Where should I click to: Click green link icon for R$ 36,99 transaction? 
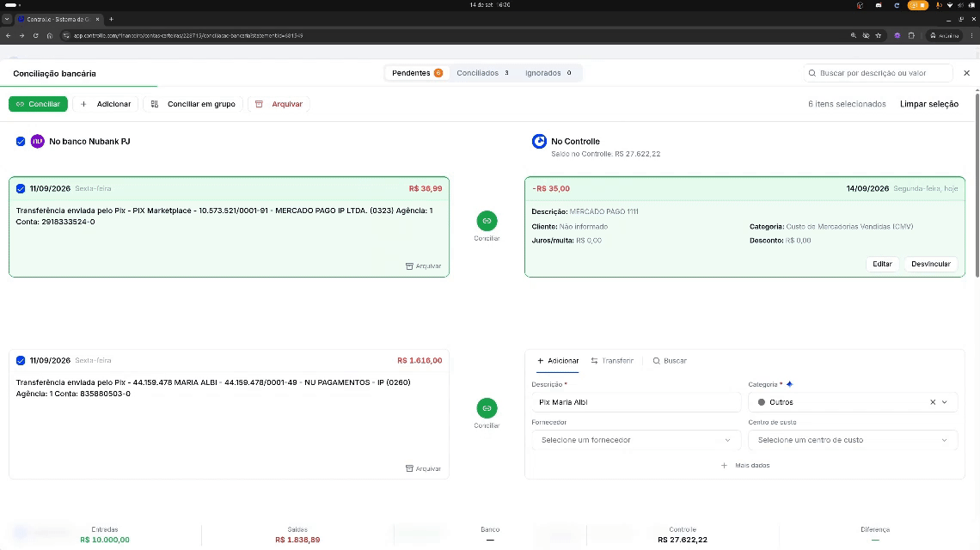[487, 221]
